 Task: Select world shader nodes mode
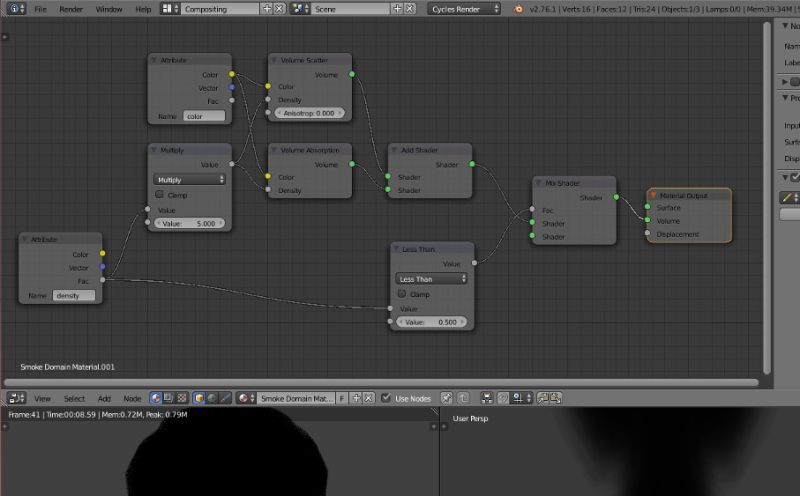212,398
